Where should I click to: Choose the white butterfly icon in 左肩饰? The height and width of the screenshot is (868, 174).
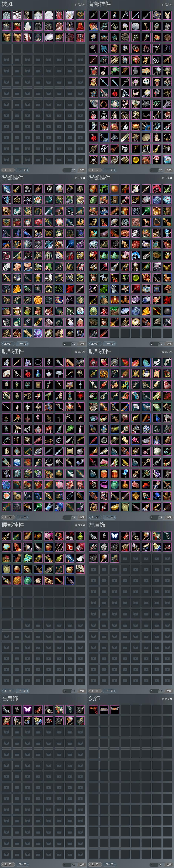(x=114, y=536)
